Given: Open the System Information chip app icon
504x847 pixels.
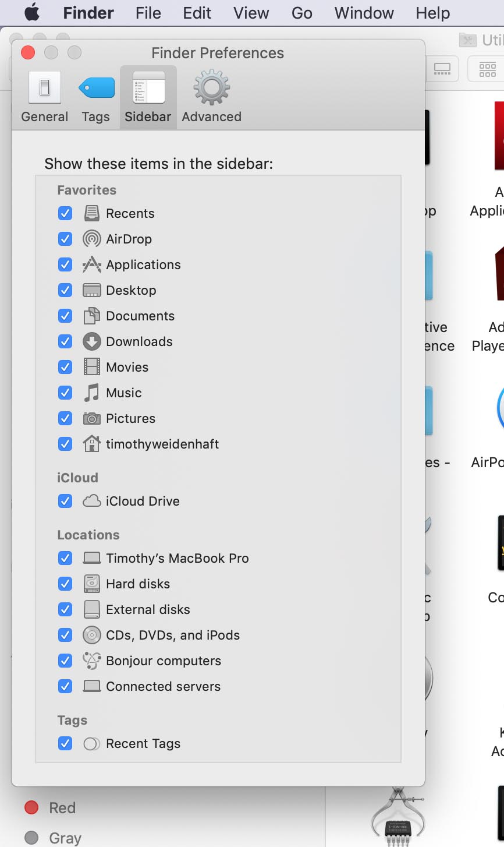Looking at the screenshot, I should pyautogui.click(x=398, y=817).
